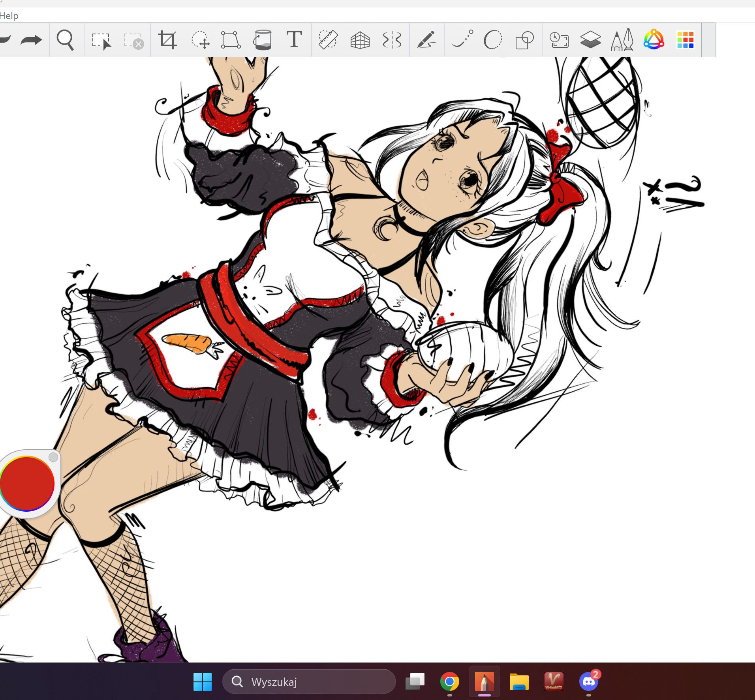Toggle the Perspective Guide grid

(360, 40)
